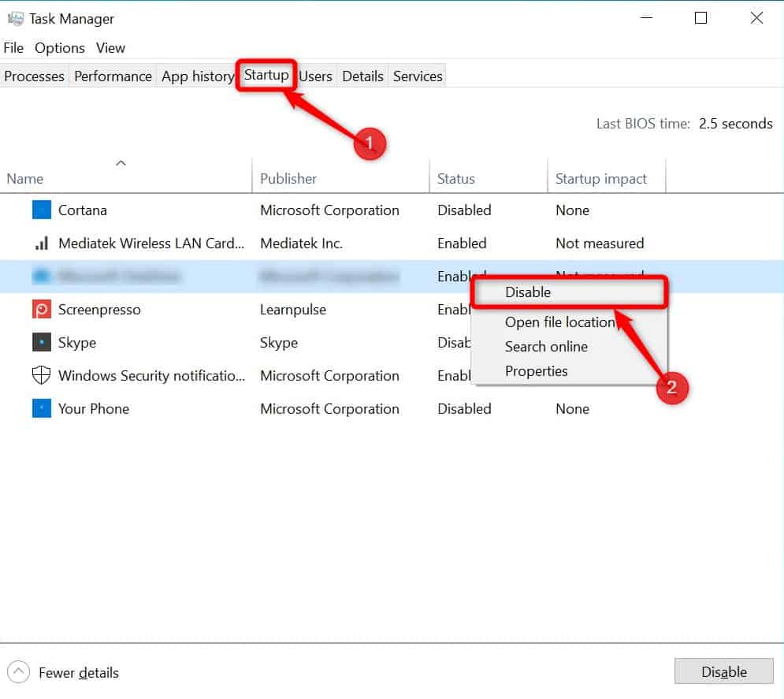The width and height of the screenshot is (784, 699).
Task: Click the blurred icon in the highlighted row
Action: click(x=42, y=276)
